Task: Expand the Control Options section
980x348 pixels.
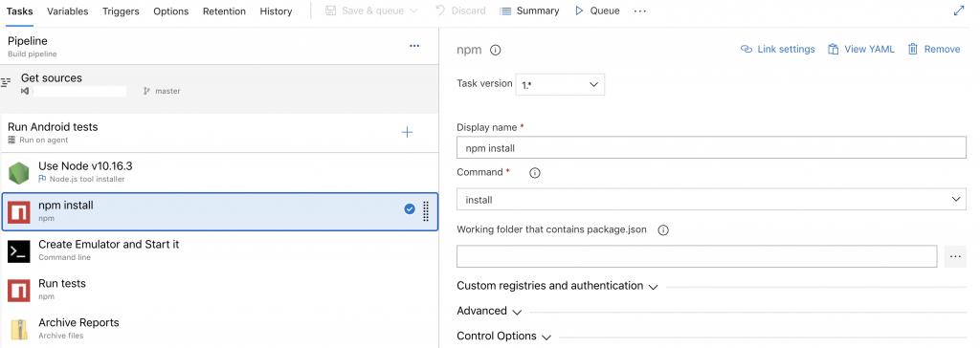Action: [x=503, y=336]
